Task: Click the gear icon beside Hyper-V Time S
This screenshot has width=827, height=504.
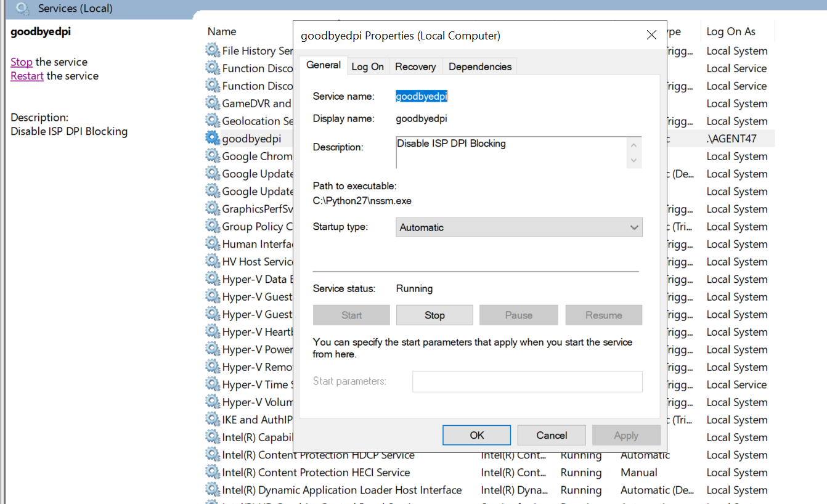Action: (213, 384)
